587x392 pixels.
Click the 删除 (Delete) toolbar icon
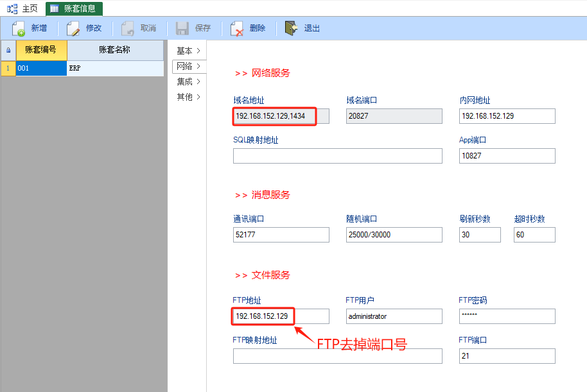point(236,28)
